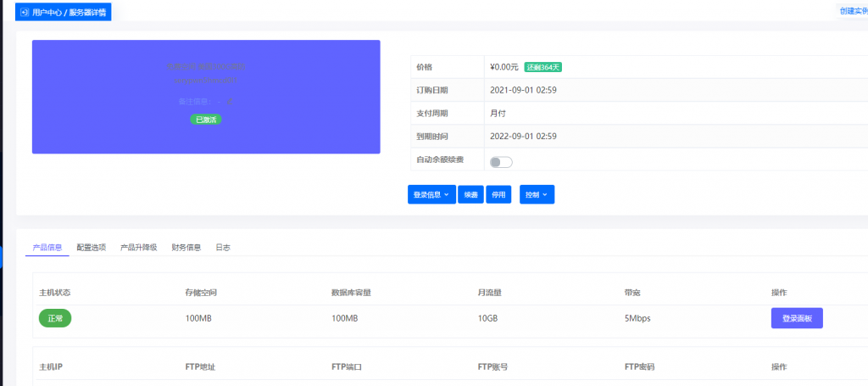Click the green 已激活 status badge

pos(206,120)
